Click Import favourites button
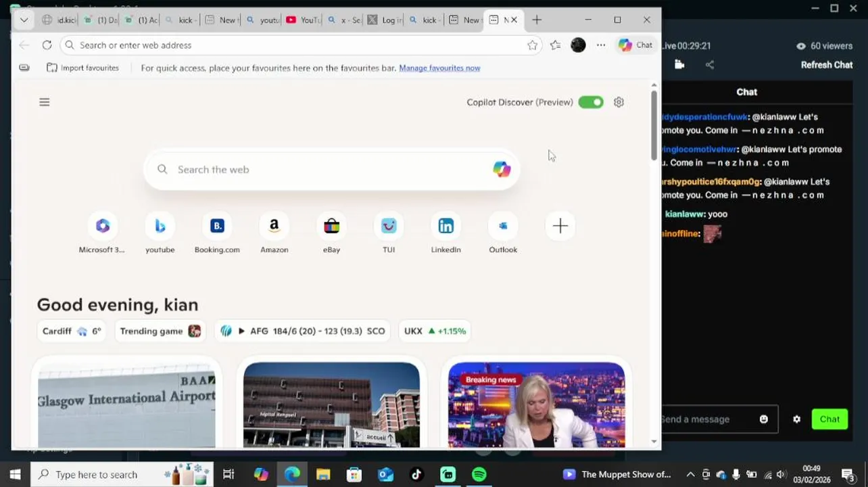 tap(82, 68)
